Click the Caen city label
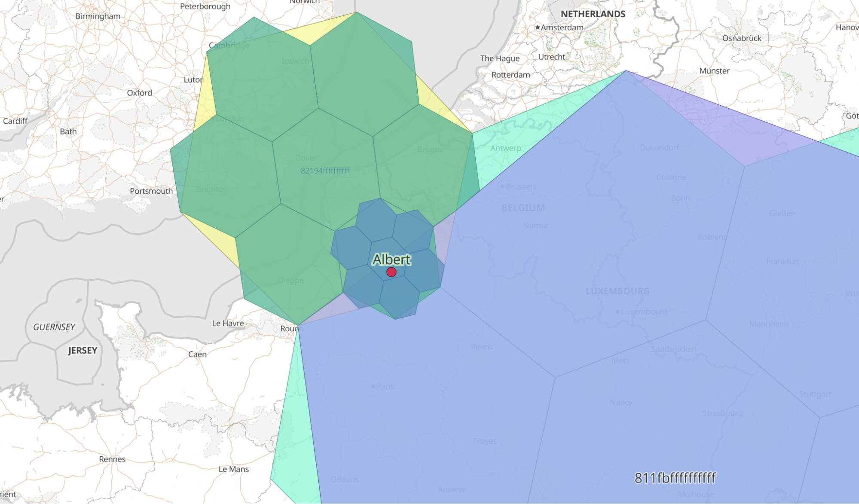The width and height of the screenshot is (859, 504). coord(197,354)
